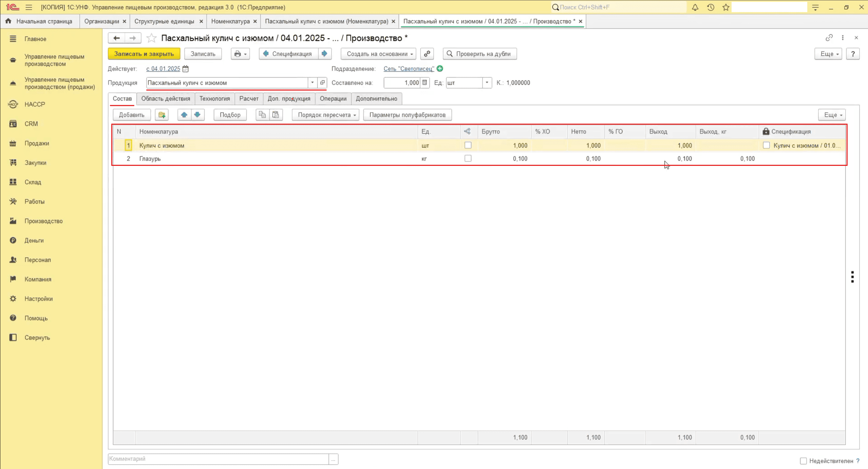Go to next specification blue arrow

(x=325, y=54)
